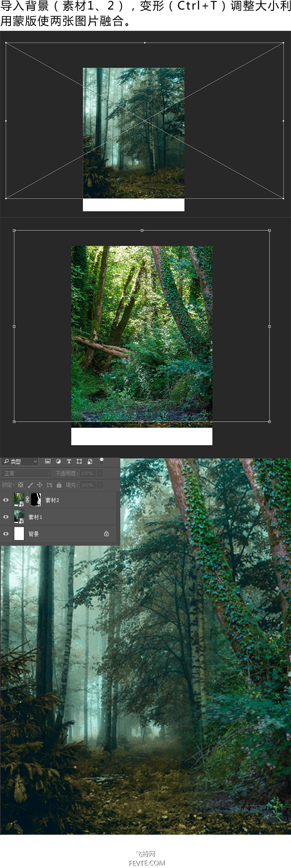Hide the 素材2 layer
The image size is (291, 868).
[6, 500]
